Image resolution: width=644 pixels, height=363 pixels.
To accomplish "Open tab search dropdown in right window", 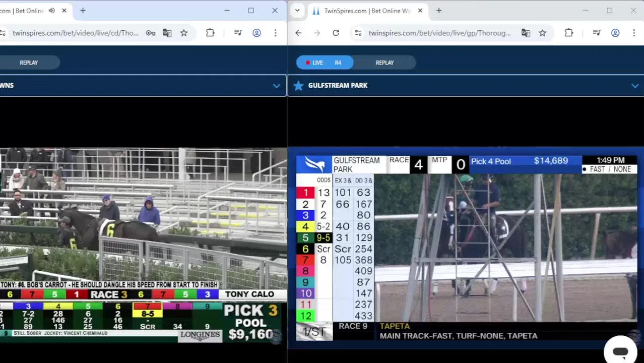I will (297, 11).
